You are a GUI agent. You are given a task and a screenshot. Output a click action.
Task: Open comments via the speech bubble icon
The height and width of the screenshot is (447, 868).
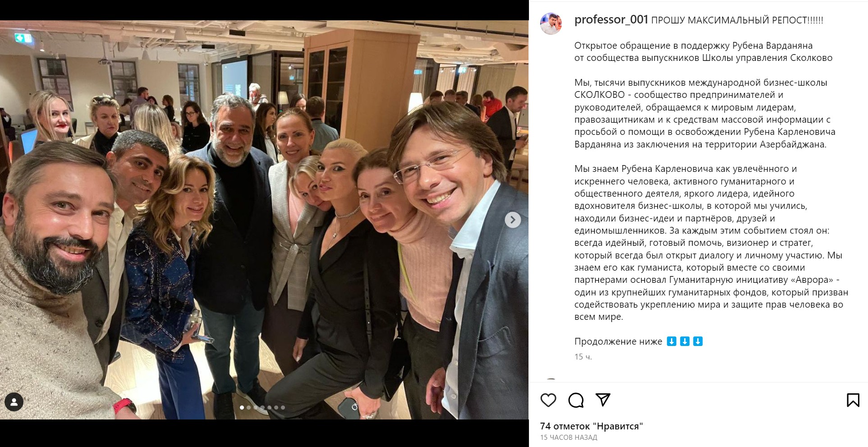(576, 400)
